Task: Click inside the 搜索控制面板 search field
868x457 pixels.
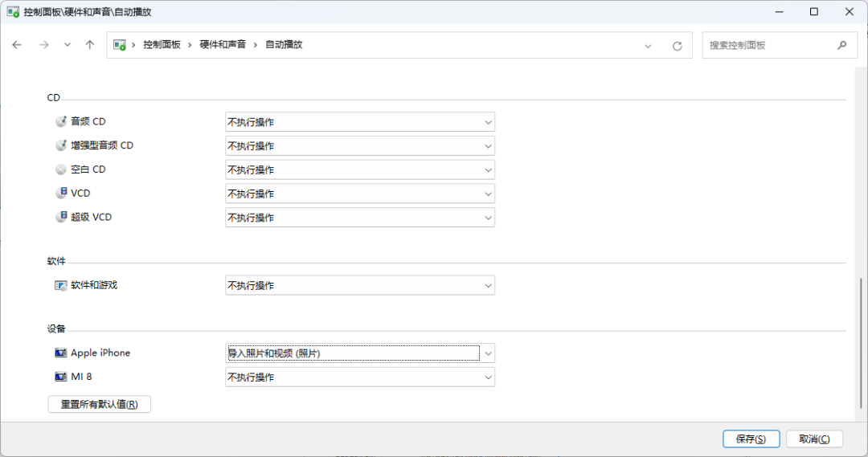Action: click(x=768, y=45)
